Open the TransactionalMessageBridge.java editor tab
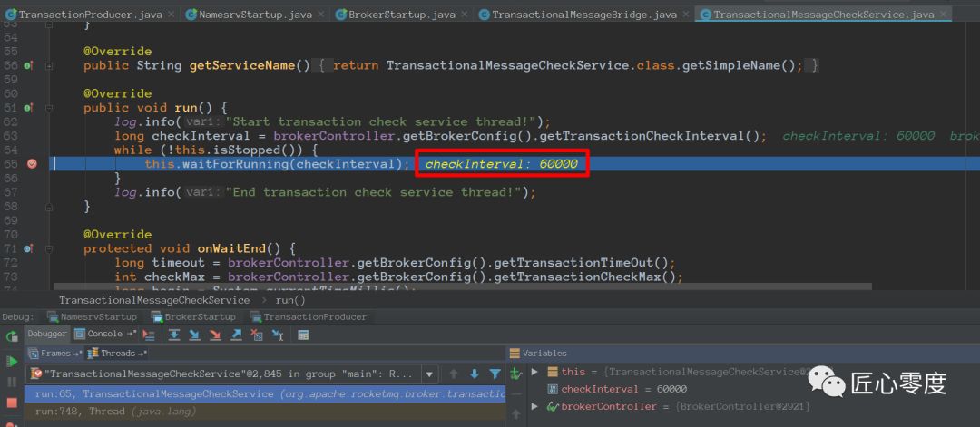This screenshot has height=427, width=980. coord(584,14)
